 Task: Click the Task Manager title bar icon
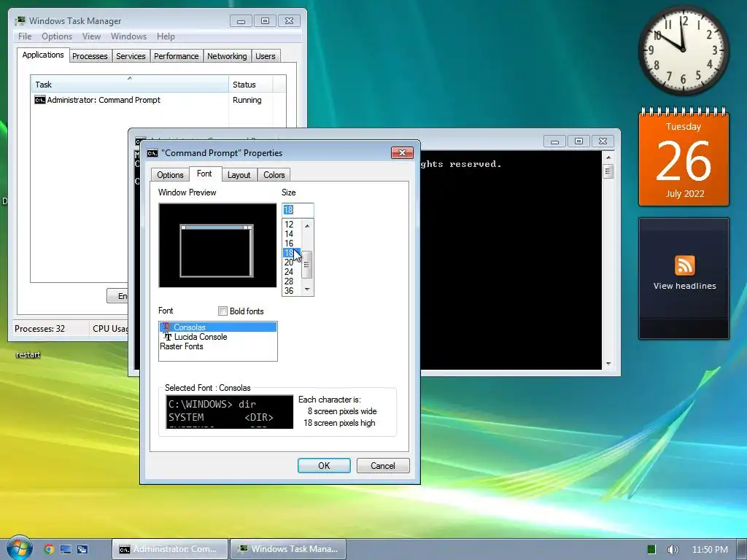coord(20,20)
